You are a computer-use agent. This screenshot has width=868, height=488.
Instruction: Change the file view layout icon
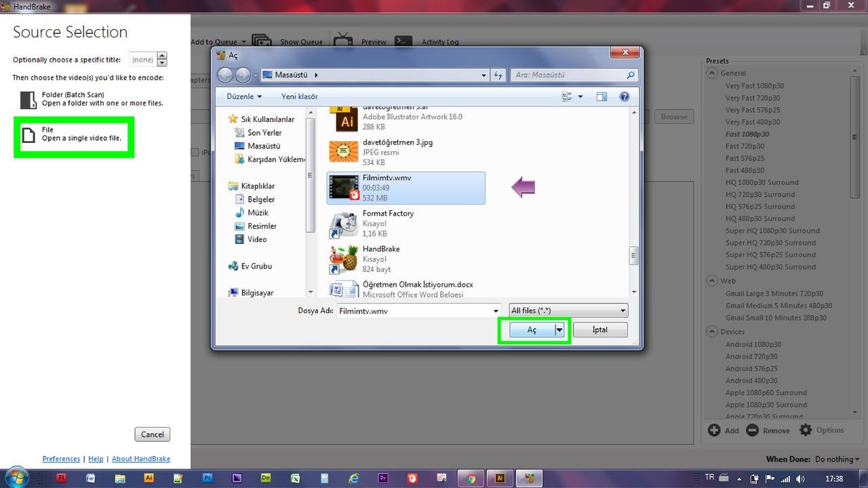click(x=567, y=97)
